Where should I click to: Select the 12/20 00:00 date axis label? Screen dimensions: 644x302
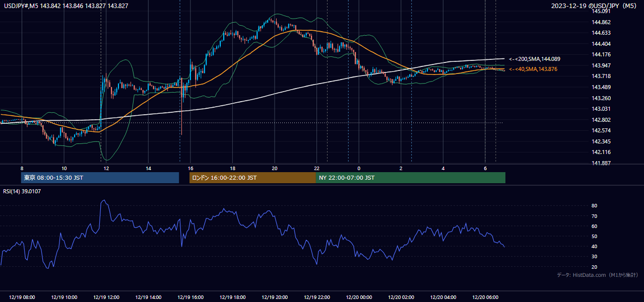359,297
